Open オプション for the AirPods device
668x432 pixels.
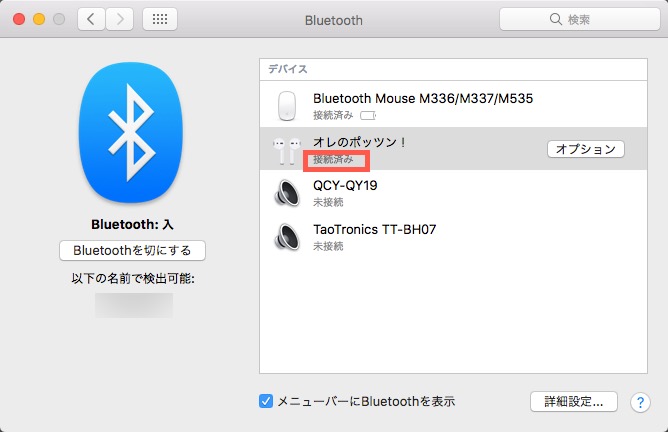click(585, 149)
